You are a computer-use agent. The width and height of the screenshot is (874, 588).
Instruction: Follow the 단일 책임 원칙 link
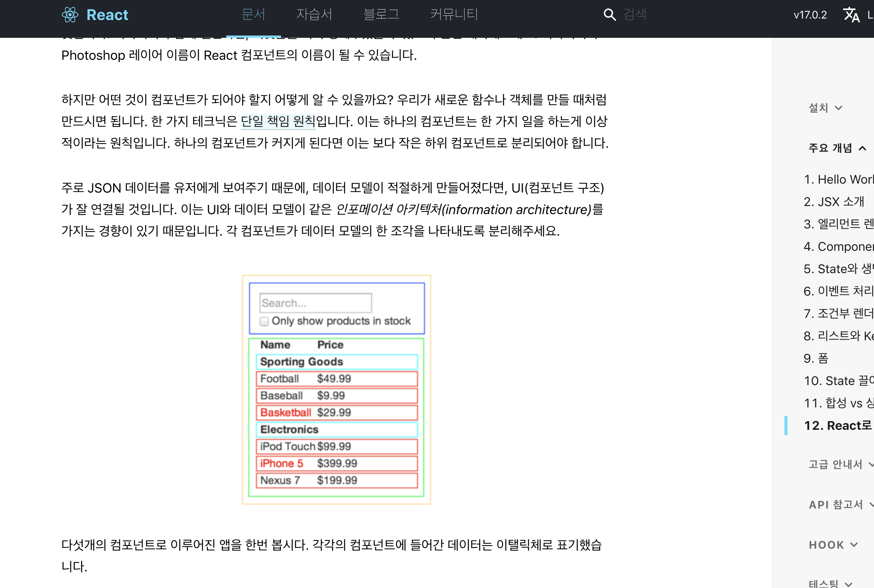[278, 122]
